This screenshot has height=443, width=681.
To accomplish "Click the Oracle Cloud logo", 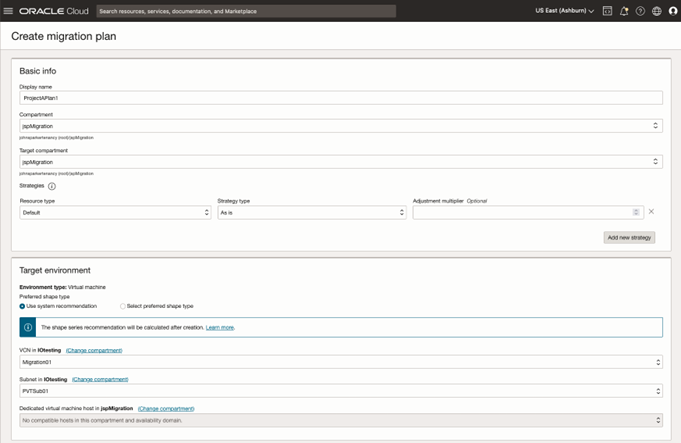I will coord(53,11).
